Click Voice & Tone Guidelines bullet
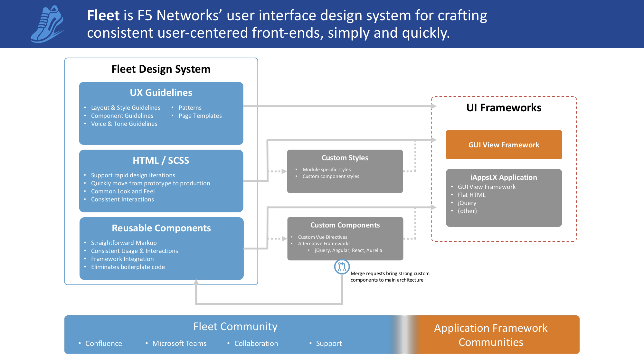Viewport: 644px width, 362px height. pos(124,124)
